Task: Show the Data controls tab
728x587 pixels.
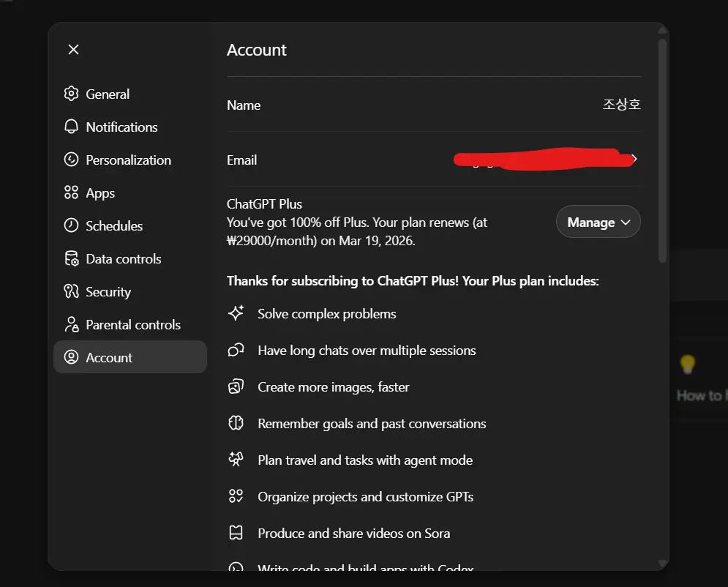Action: pos(130,258)
